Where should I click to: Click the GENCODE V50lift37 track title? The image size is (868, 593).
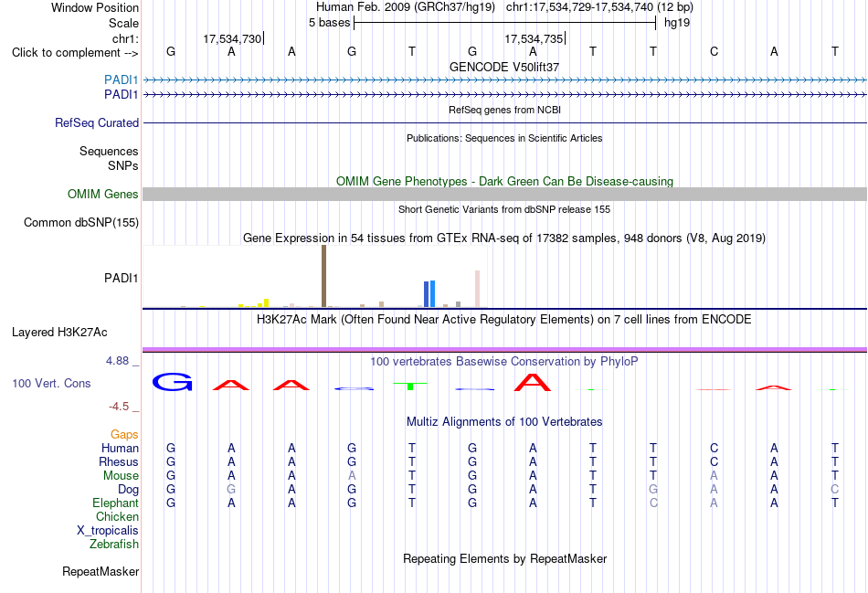[504, 67]
